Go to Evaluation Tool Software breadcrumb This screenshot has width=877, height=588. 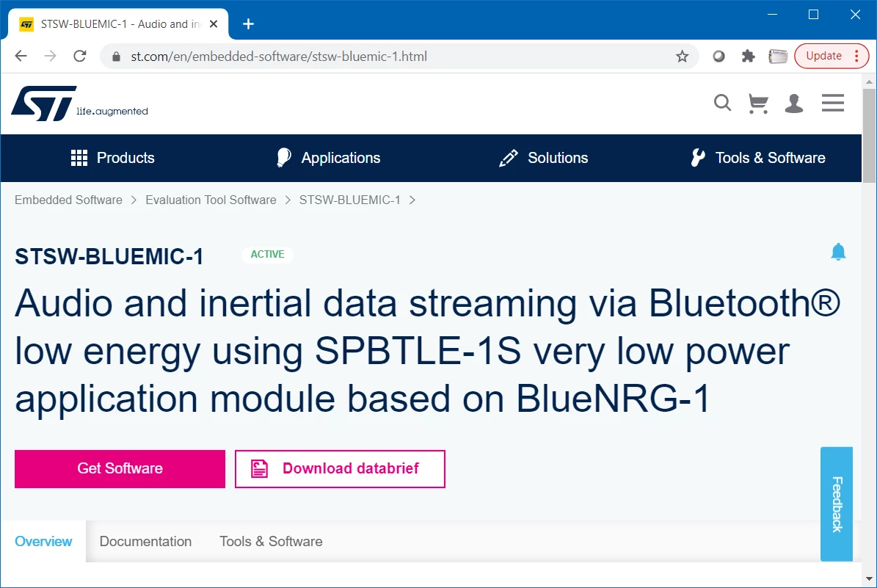point(211,200)
